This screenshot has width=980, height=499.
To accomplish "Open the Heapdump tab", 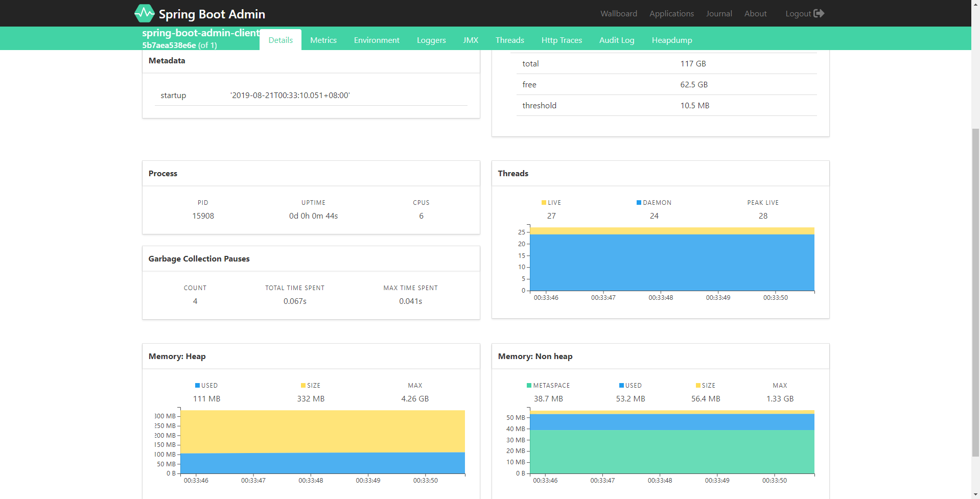I will coord(672,40).
